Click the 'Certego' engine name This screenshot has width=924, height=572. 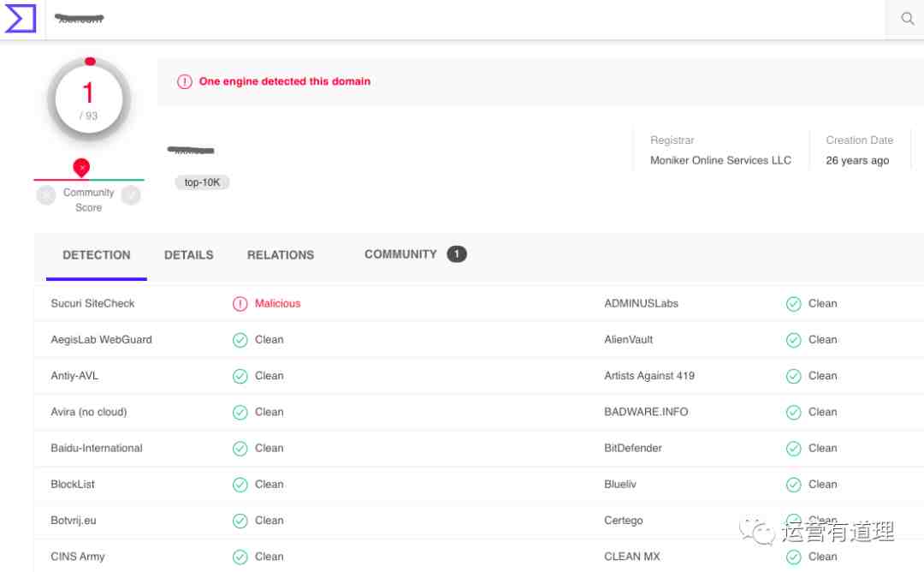pos(624,520)
